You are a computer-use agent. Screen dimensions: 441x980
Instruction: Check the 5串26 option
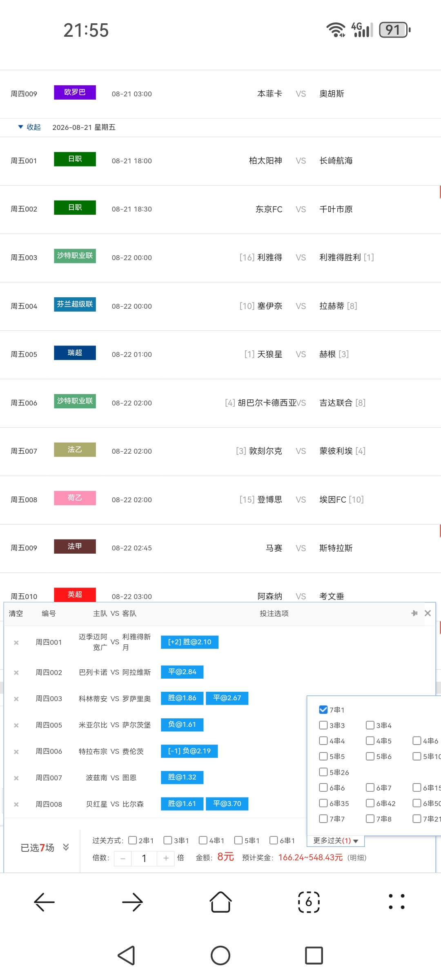point(323,772)
